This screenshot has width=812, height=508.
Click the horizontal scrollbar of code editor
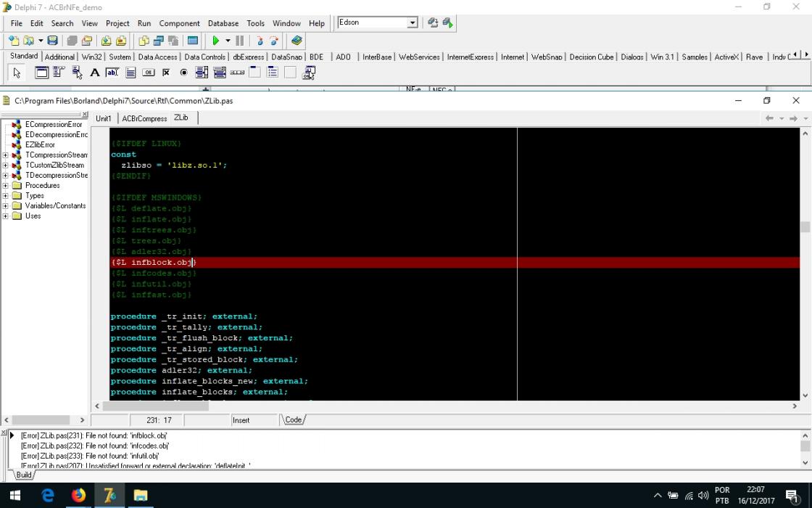[445, 406]
